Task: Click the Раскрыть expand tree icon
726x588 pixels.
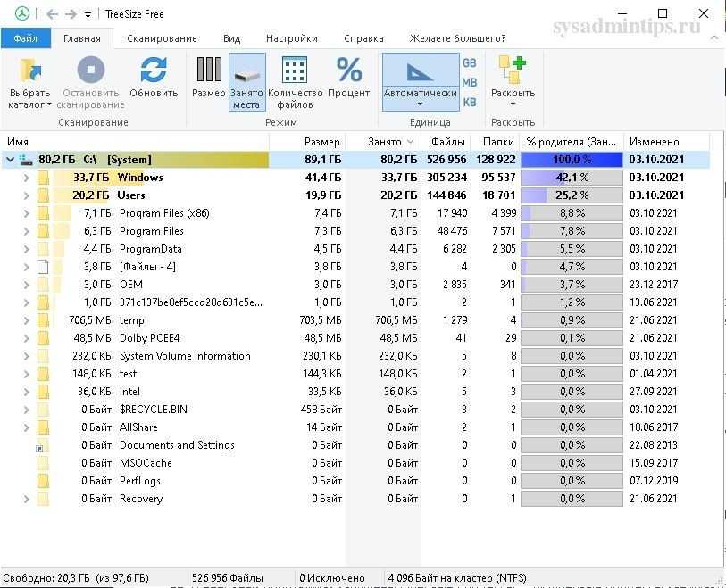Action: [513, 70]
